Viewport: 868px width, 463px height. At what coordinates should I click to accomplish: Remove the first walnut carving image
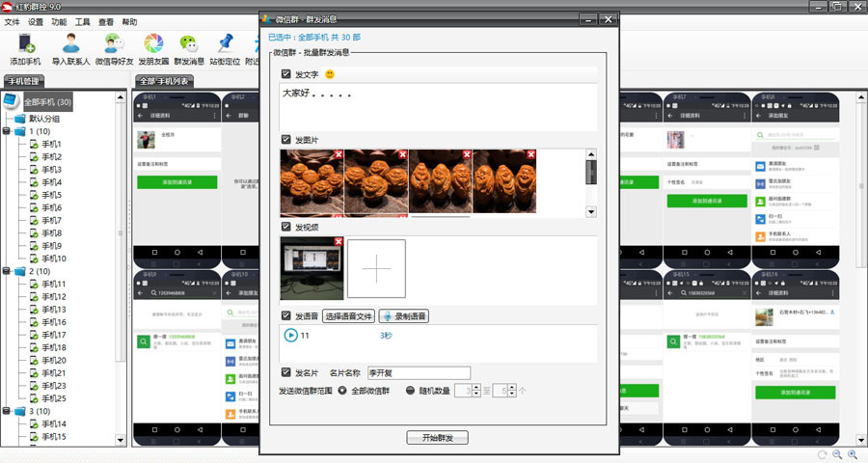[339, 154]
